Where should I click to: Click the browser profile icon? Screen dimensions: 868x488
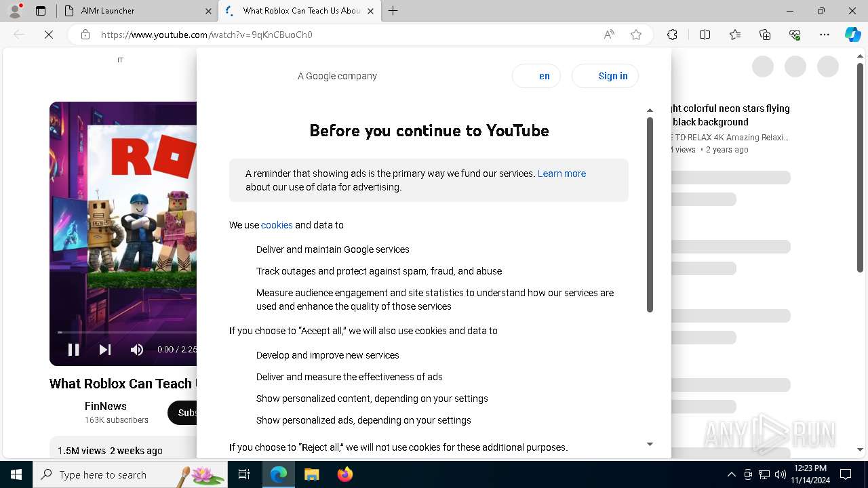(x=14, y=11)
